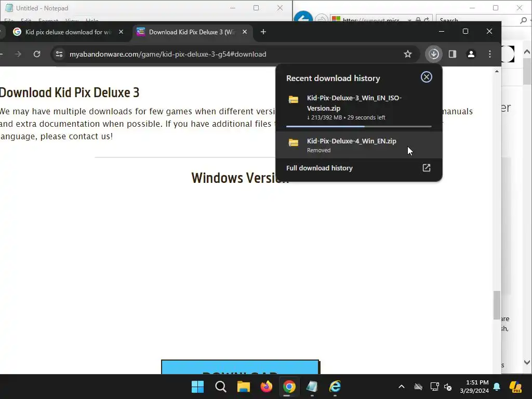Screen dimensions: 532x399
Task: Click the blue DOWNLOAD button
Action: pos(240,367)
